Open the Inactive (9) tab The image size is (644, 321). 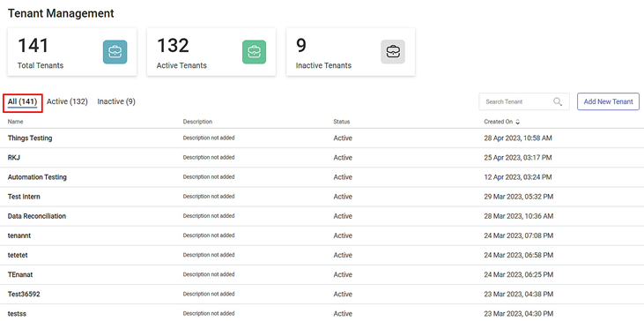coord(116,101)
